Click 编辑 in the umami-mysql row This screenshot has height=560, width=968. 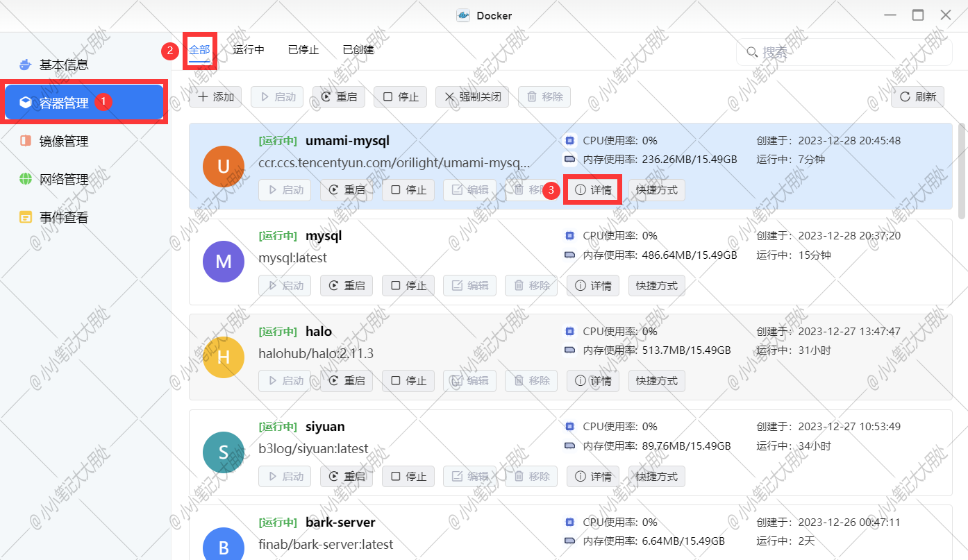click(470, 190)
